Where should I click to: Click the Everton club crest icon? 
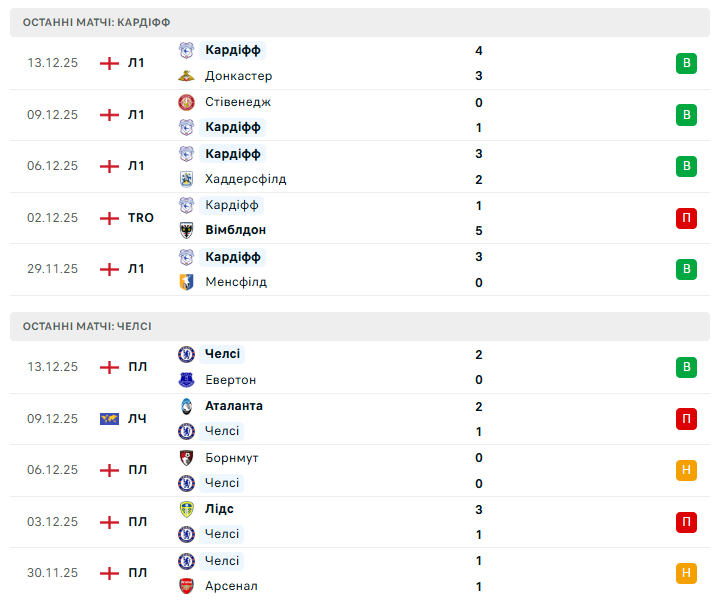tap(186, 380)
